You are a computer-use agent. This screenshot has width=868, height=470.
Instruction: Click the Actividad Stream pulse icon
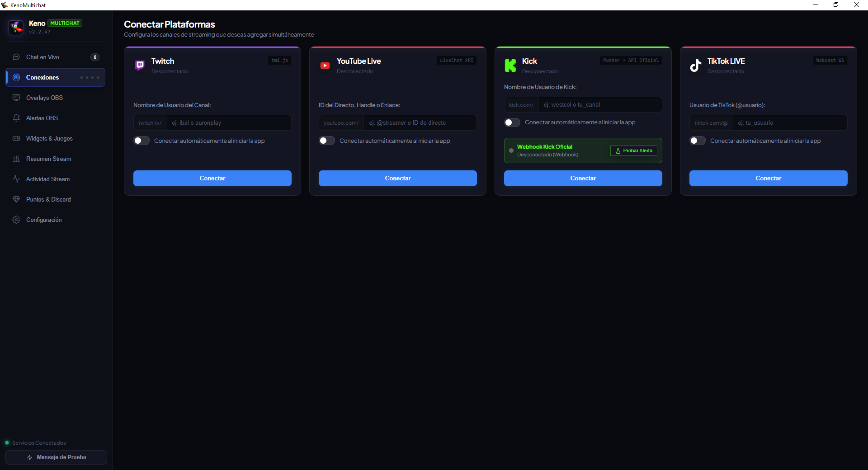pyautogui.click(x=16, y=179)
